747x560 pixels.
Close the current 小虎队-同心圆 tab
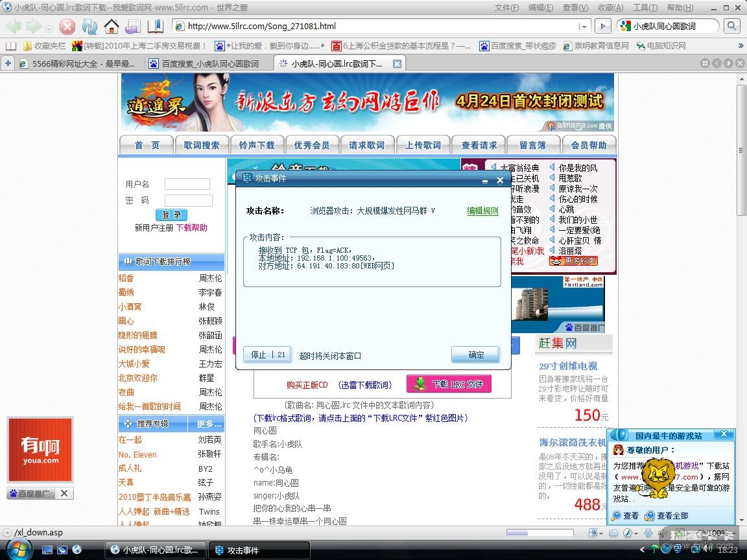[397, 64]
